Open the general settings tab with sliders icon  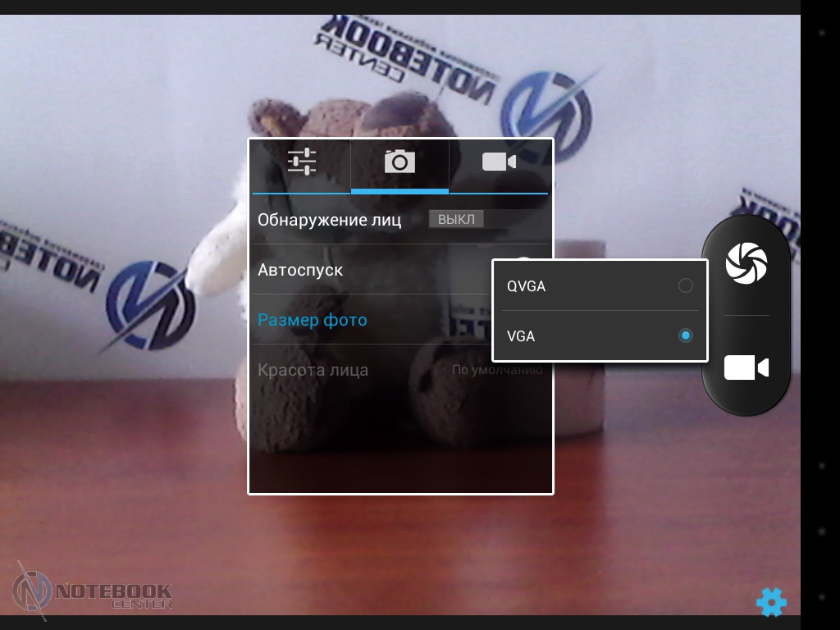(x=301, y=162)
